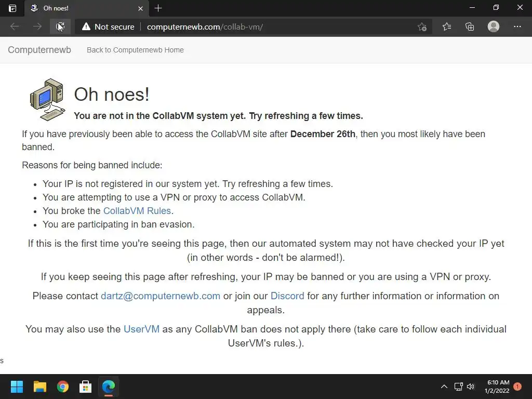Click the dartz@computernewb.com email link
532x399 pixels.
coord(161,296)
